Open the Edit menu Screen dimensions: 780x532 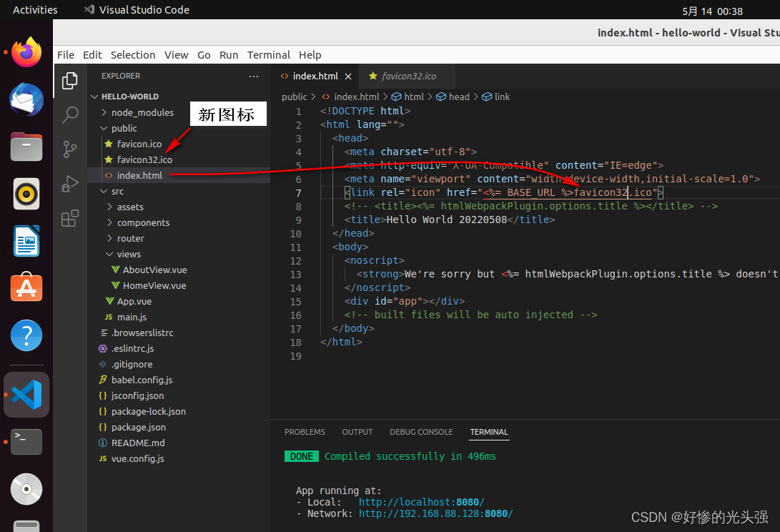pyautogui.click(x=92, y=55)
